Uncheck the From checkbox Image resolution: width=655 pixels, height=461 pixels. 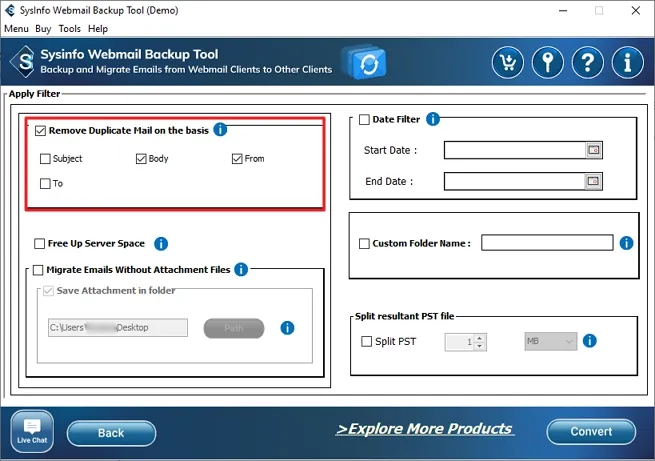pos(237,159)
